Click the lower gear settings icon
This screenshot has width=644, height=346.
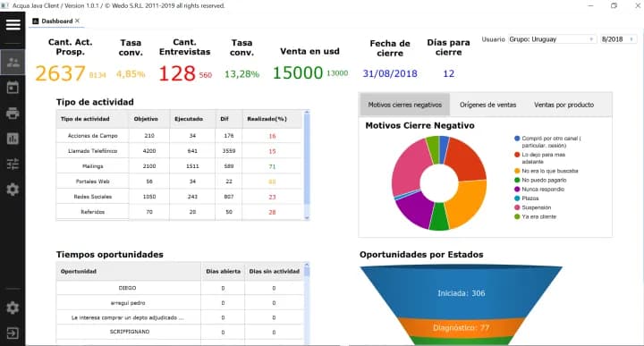tap(13, 308)
